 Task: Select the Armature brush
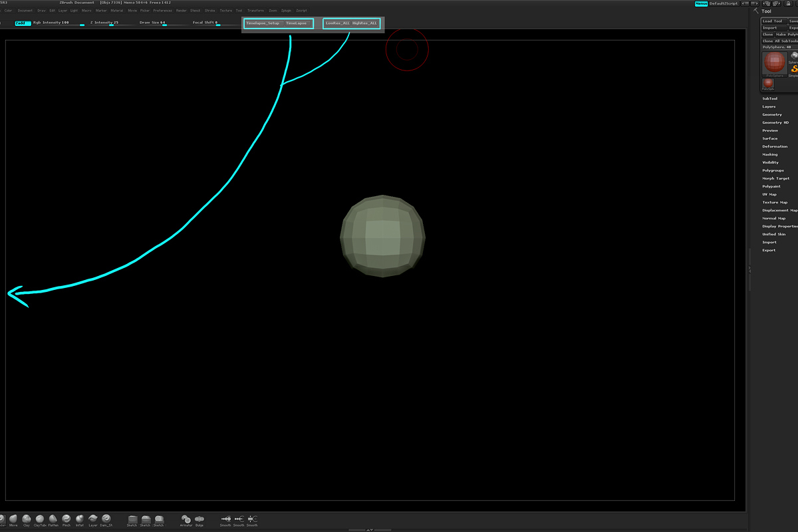click(x=186, y=519)
